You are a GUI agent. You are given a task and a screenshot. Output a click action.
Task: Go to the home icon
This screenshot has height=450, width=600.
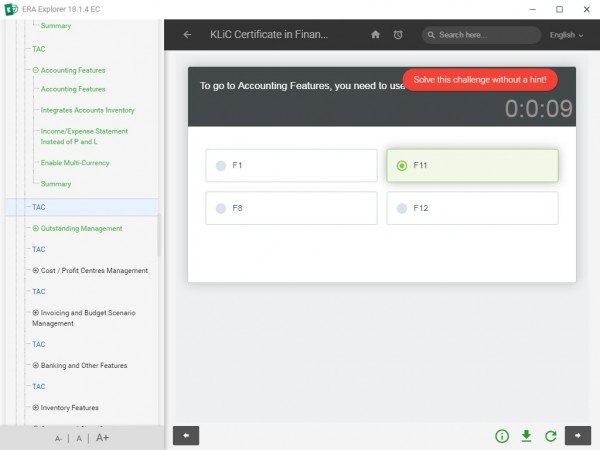[x=376, y=35]
